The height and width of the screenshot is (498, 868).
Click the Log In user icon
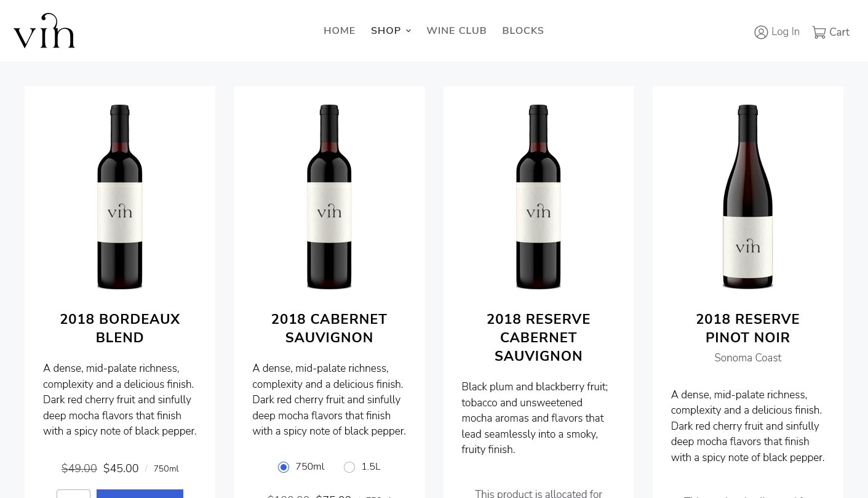coord(761,32)
